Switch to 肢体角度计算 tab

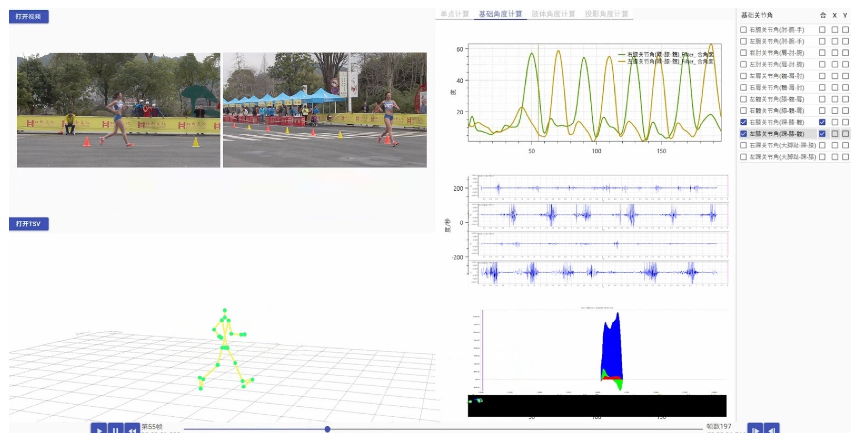(x=553, y=14)
